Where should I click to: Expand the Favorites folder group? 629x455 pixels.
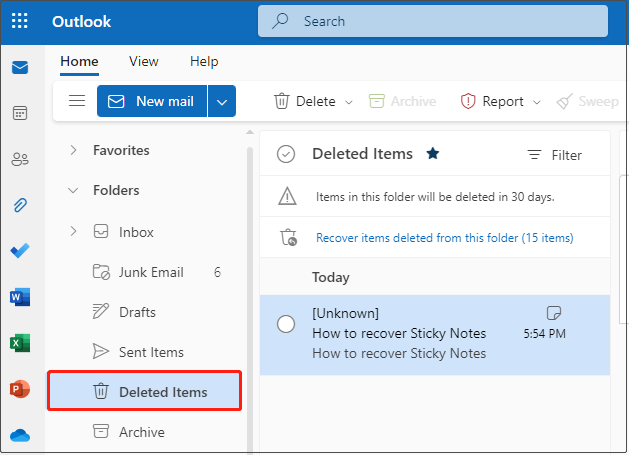pos(73,150)
